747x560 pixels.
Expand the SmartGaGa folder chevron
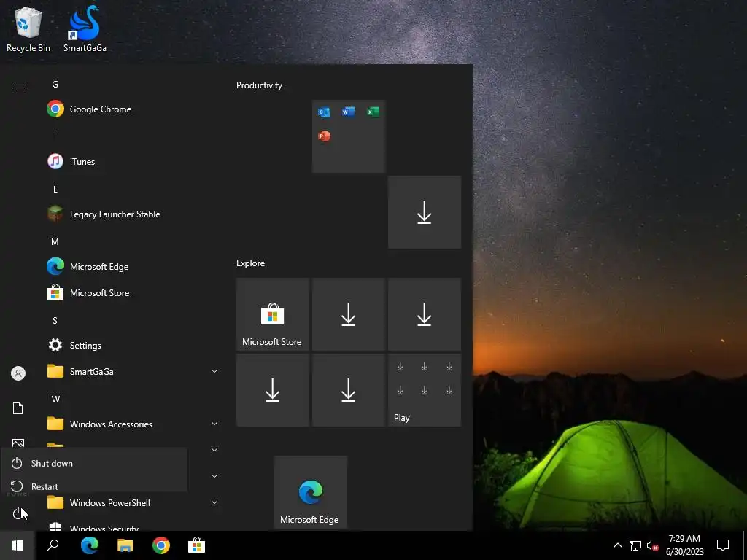point(214,371)
